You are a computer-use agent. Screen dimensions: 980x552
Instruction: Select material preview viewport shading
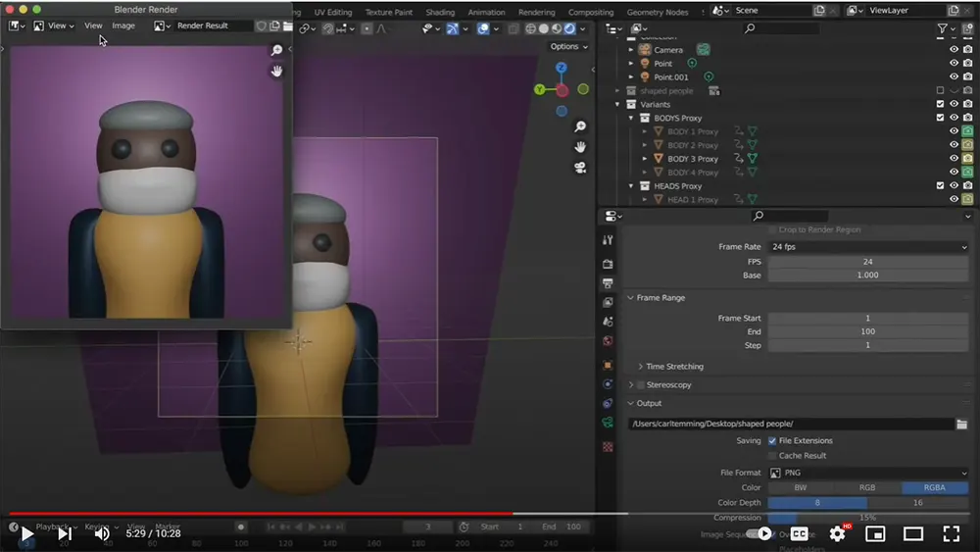pyautogui.click(x=557, y=28)
